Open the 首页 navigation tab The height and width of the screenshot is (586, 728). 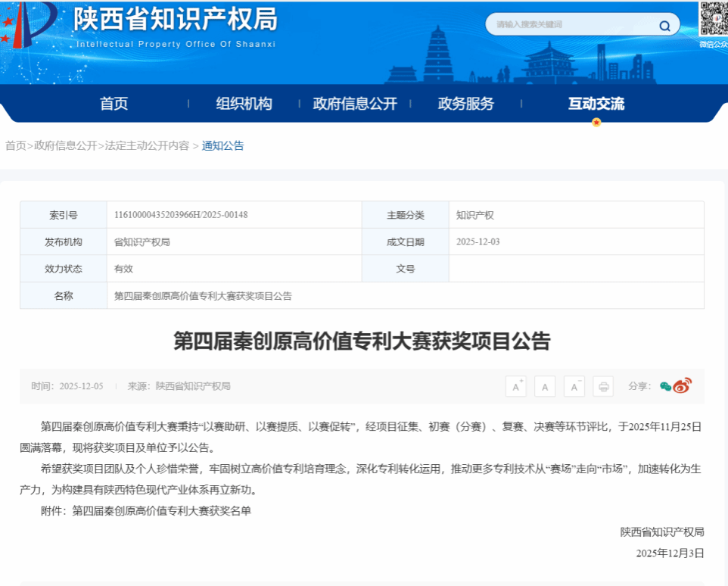tap(114, 104)
